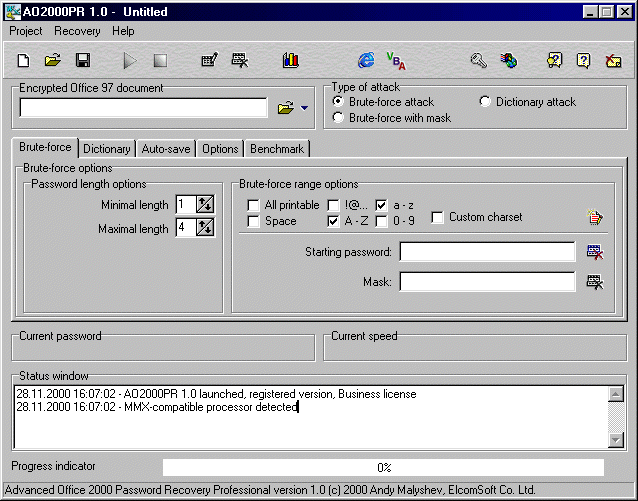
Task: Click the Encrypted Office 97 document field
Action: pyautogui.click(x=143, y=108)
